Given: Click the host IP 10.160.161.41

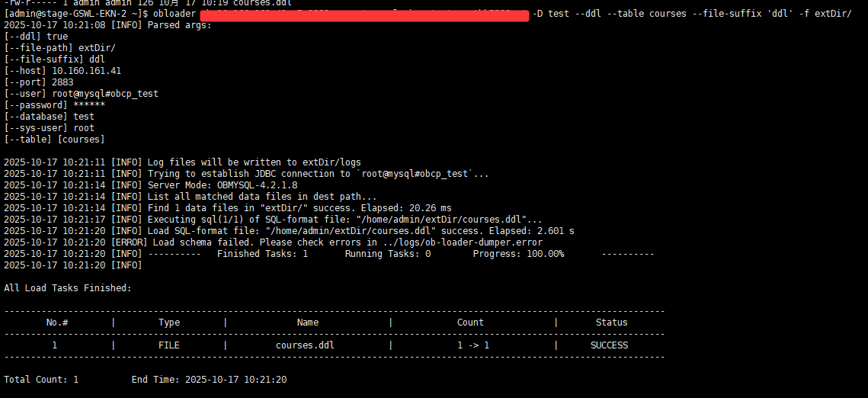Looking at the screenshot, I should point(86,71).
